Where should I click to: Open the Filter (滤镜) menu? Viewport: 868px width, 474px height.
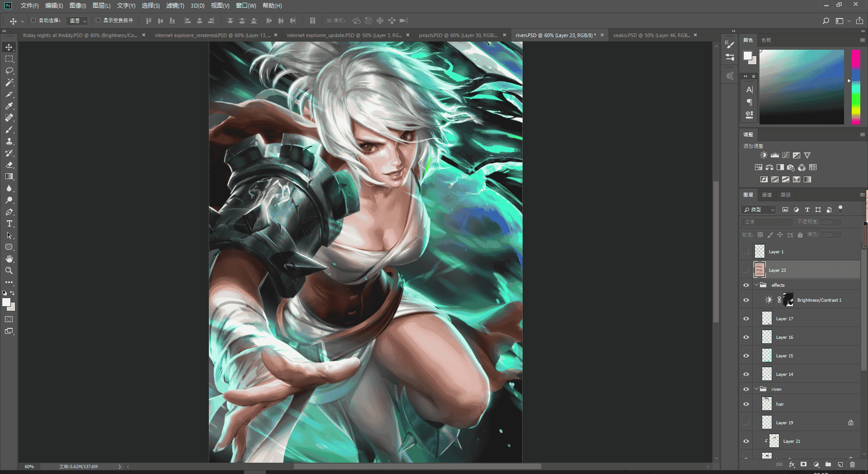coord(175,5)
